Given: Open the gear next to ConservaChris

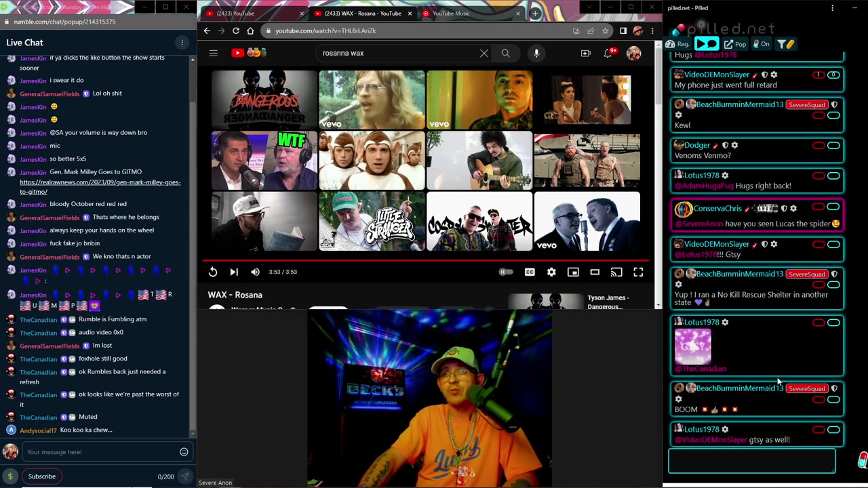Looking at the screenshot, I should [x=793, y=209].
